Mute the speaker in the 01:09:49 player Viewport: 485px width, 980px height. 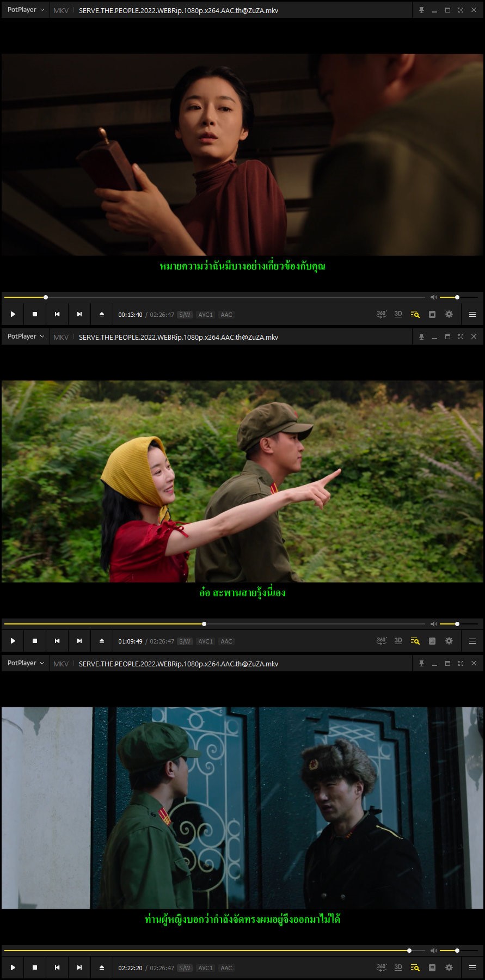(433, 624)
